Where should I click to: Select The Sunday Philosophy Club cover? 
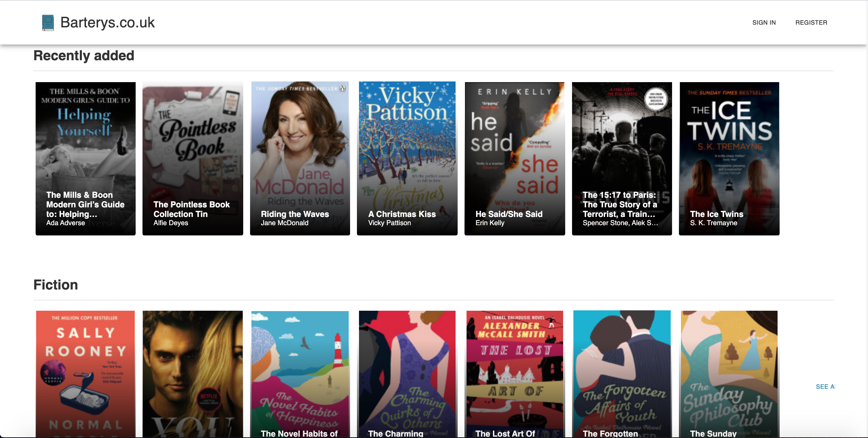pos(729,373)
